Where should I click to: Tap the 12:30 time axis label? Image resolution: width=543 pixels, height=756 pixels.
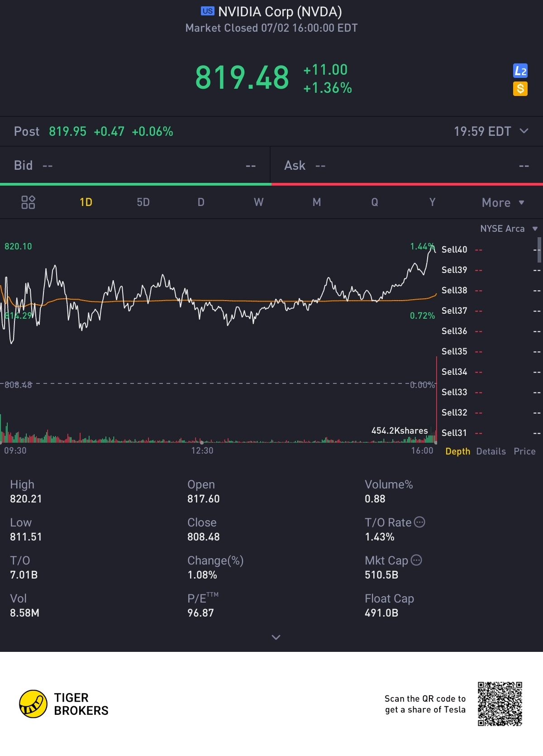click(x=202, y=450)
